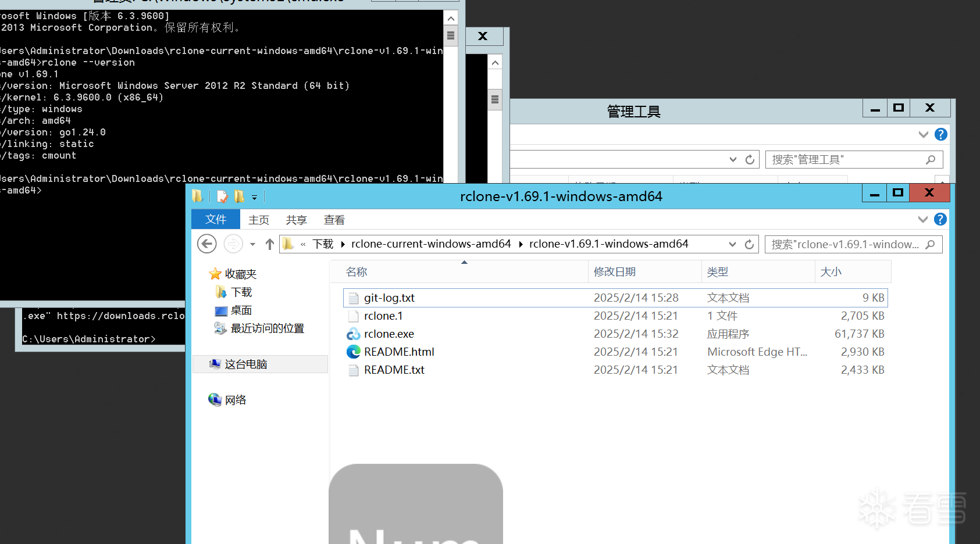Click the scrollbar thumb of the front command prompt
Screen dimensions: 980x544
[x=451, y=35]
